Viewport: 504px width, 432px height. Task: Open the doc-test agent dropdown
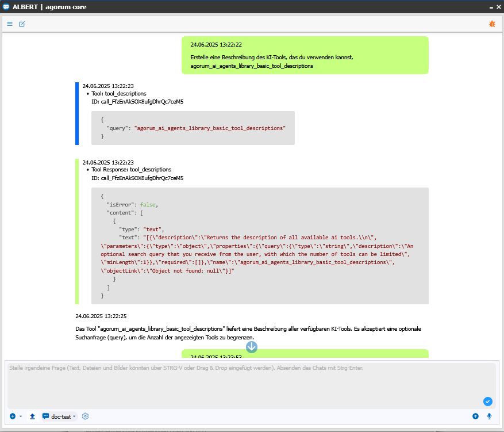tap(59, 416)
